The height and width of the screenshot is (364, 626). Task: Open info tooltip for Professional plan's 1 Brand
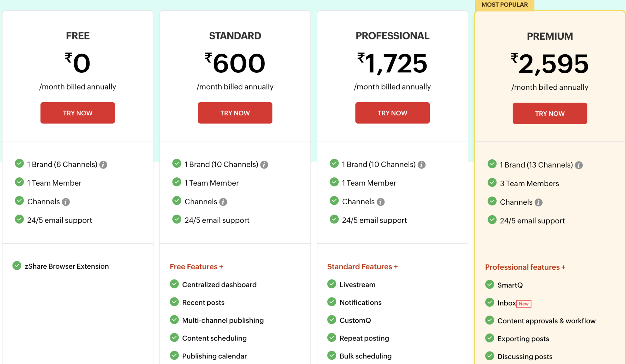(422, 164)
